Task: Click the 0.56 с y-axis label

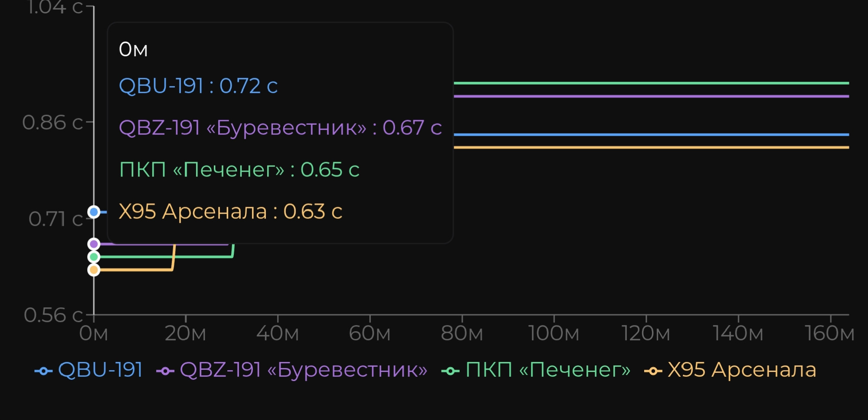Action: pyautogui.click(x=53, y=315)
